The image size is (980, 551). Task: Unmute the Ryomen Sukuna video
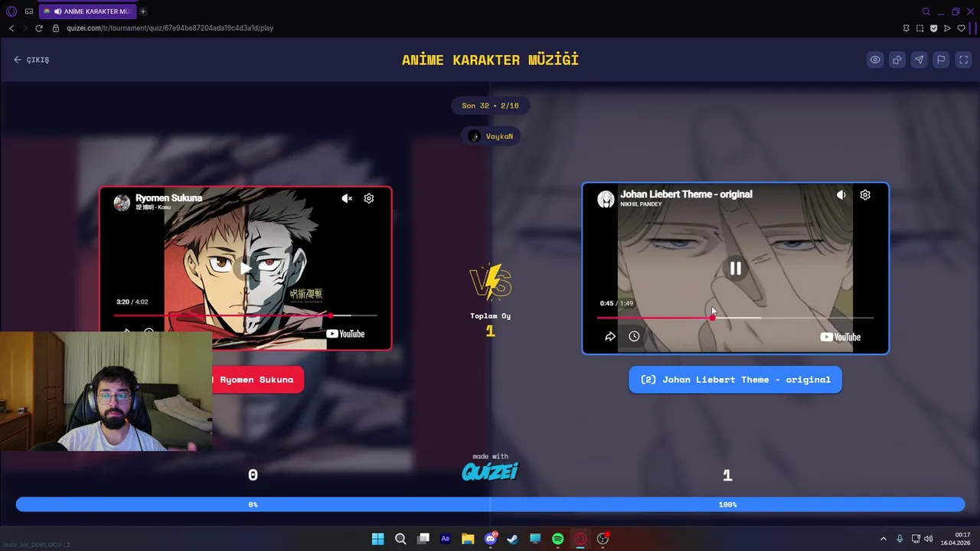click(347, 198)
